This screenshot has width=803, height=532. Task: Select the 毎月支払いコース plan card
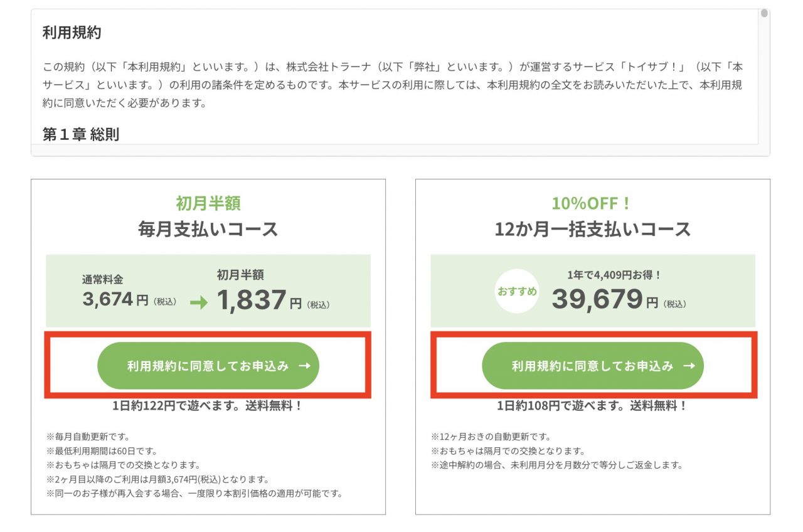coord(209,345)
